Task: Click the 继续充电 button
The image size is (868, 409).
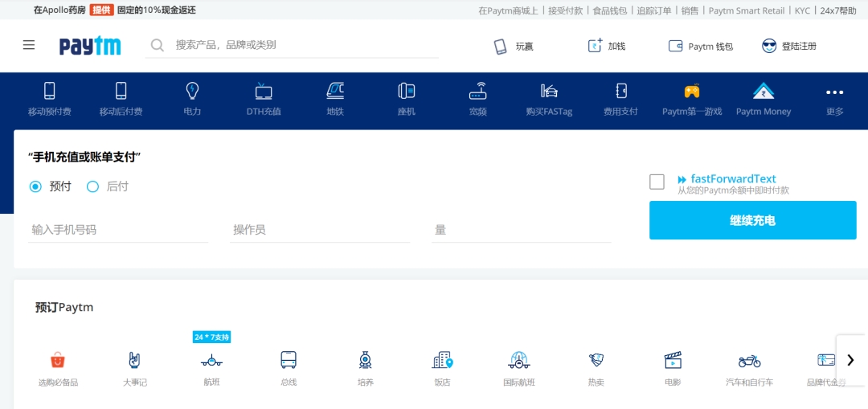Action: pyautogui.click(x=752, y=220)
